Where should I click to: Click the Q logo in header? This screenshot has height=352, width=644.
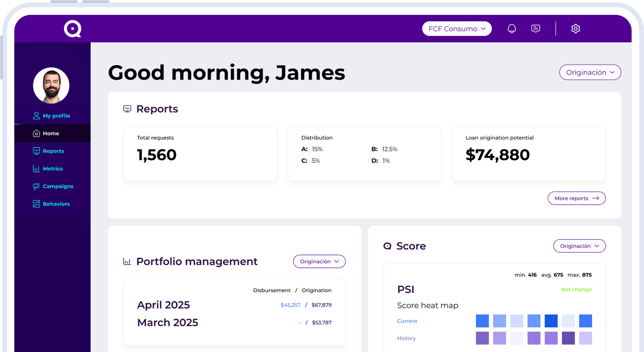point(73,28)
